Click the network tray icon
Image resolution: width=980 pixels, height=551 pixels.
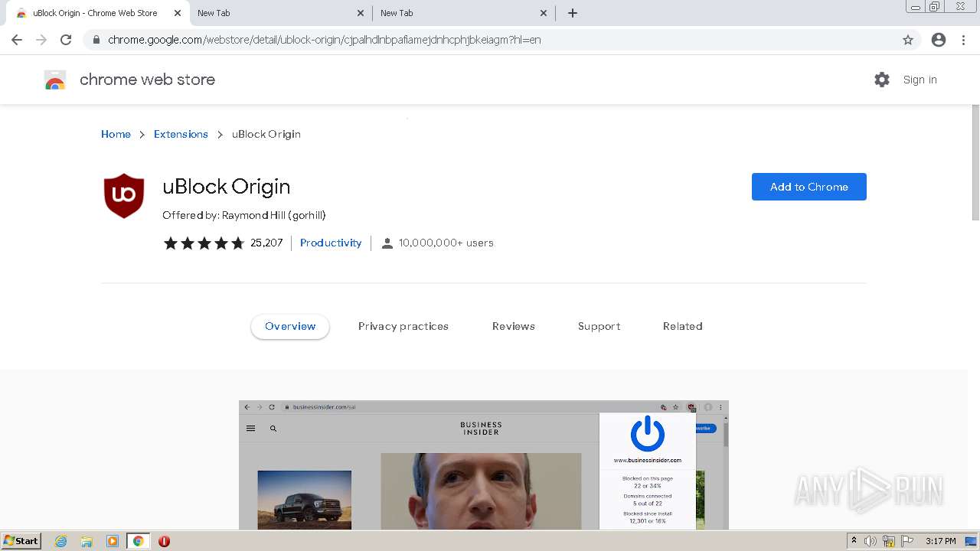(x=889, y=541)
